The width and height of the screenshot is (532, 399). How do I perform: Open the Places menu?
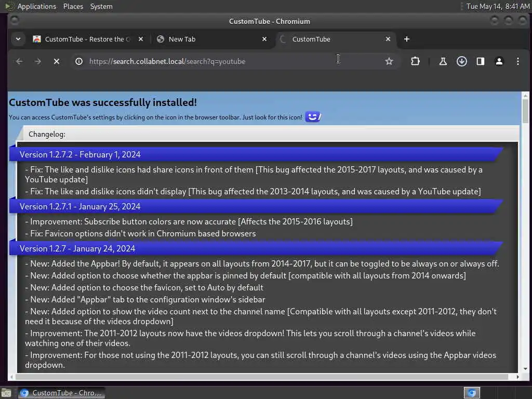(73, 6)
